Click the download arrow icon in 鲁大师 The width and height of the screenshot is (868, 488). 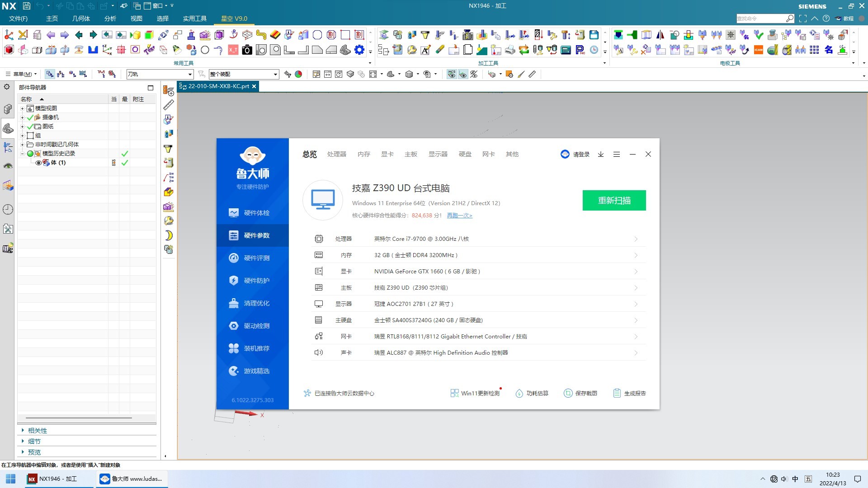[x=601, y=154]
